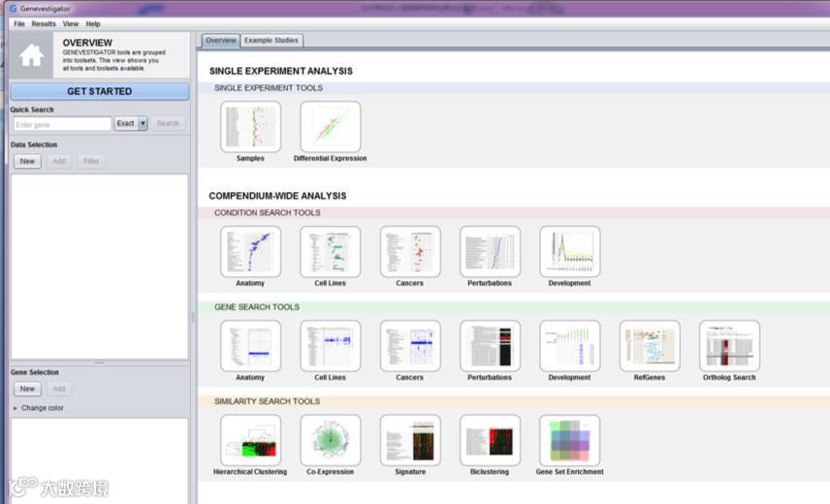Open Perturbations under Gene Search Tools
830x504 pixels.
(x=491, y=346)
